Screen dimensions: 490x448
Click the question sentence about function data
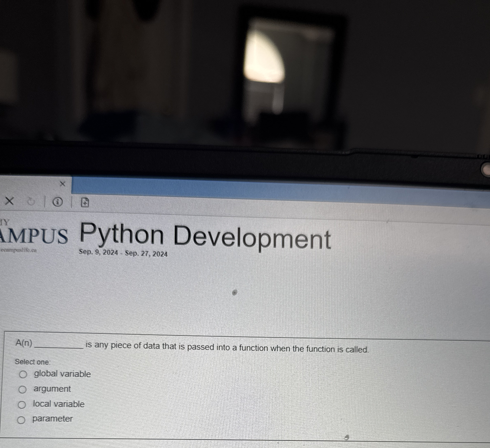pos(227,348)
